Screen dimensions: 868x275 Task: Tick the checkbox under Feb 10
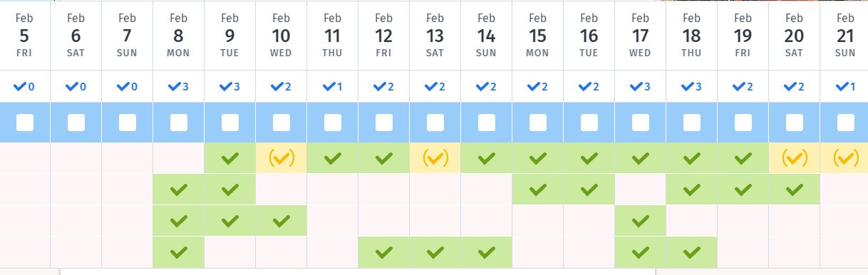point(281,123)
